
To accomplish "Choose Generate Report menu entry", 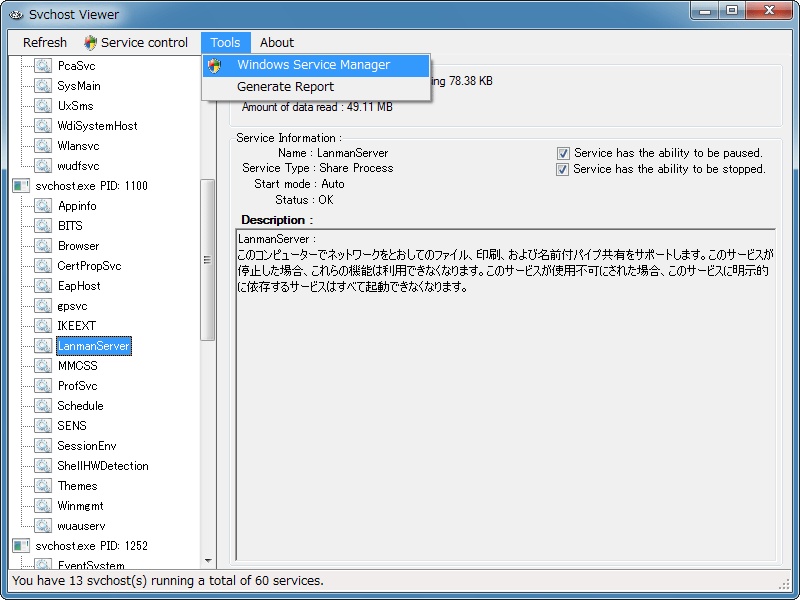I will [x=316, y=87].
